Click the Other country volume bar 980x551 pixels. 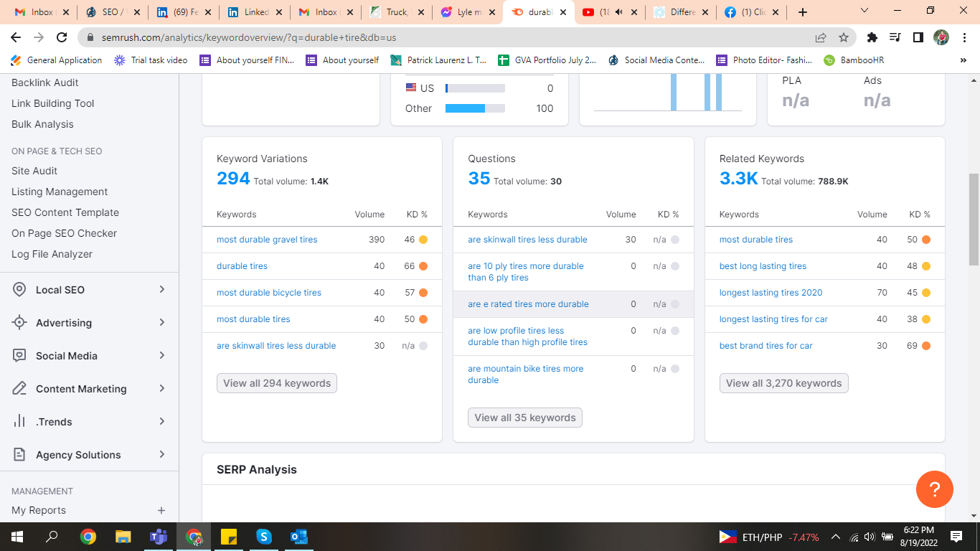[x=475, y=108]
